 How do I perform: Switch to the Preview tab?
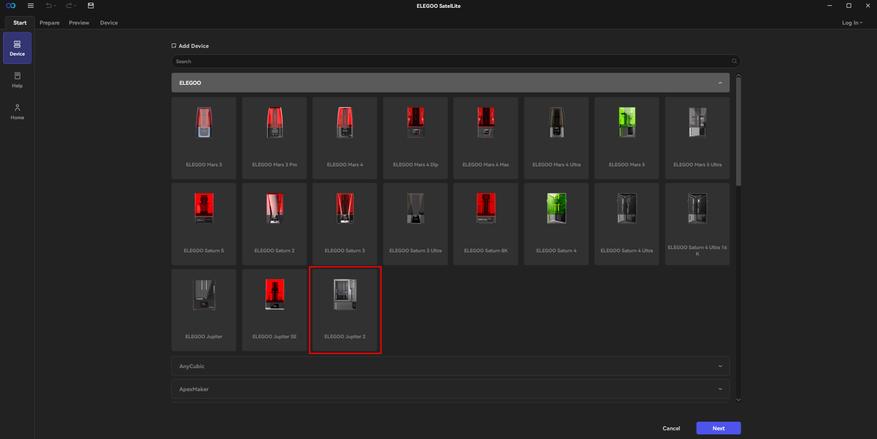79,23
